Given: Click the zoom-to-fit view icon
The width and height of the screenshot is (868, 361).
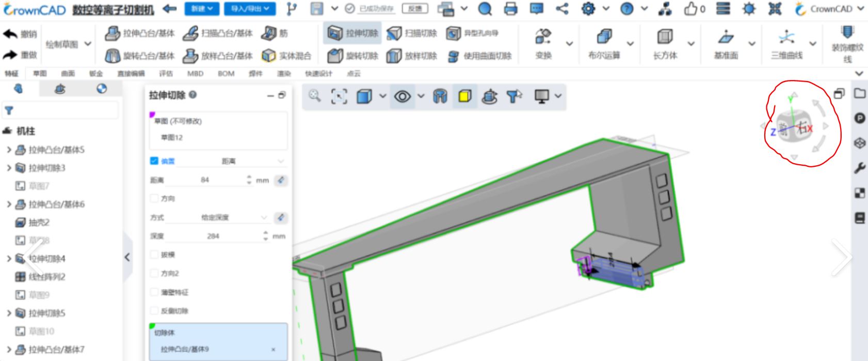Looking at the screenshot, I should click(339, 96).
